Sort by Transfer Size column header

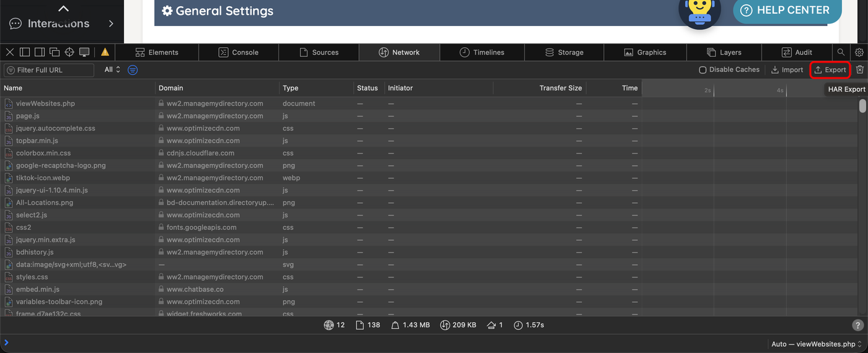click(539, 88)
